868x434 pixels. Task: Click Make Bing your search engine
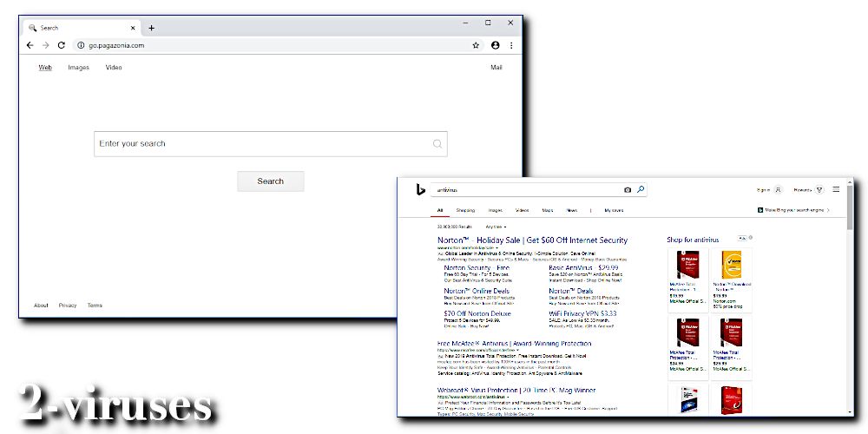[x=794, y=210]
